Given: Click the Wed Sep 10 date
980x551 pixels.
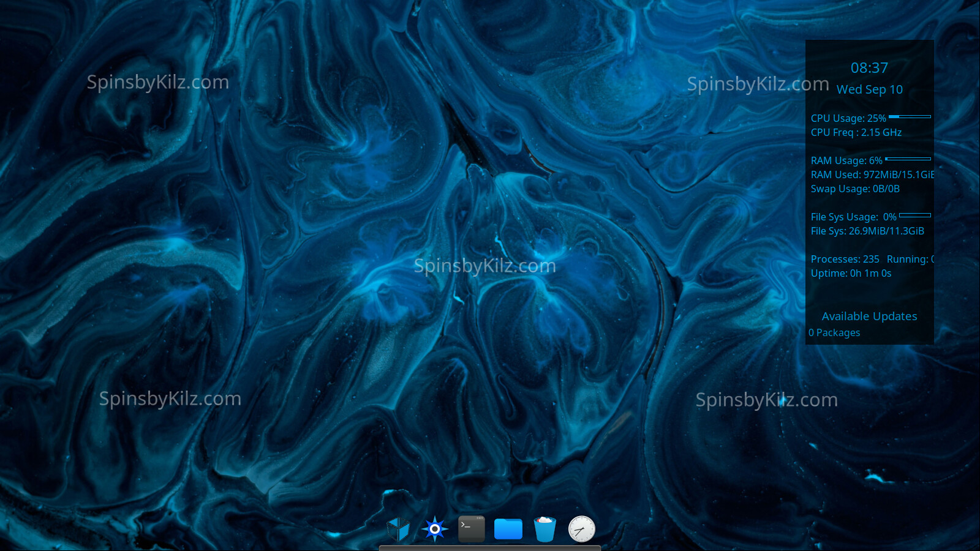Looking at the screenshot, I should click(x=869, y=89).
